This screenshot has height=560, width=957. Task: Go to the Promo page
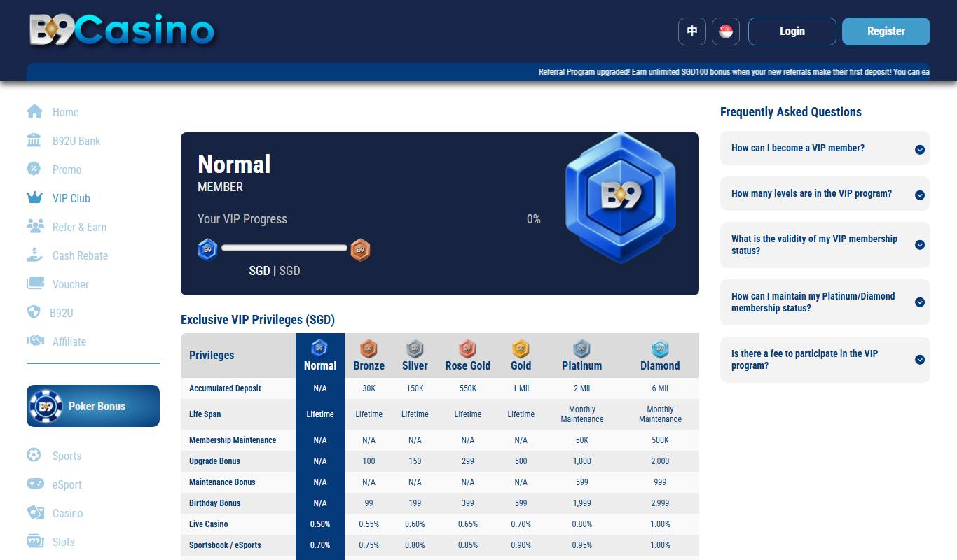pos(67,169)
